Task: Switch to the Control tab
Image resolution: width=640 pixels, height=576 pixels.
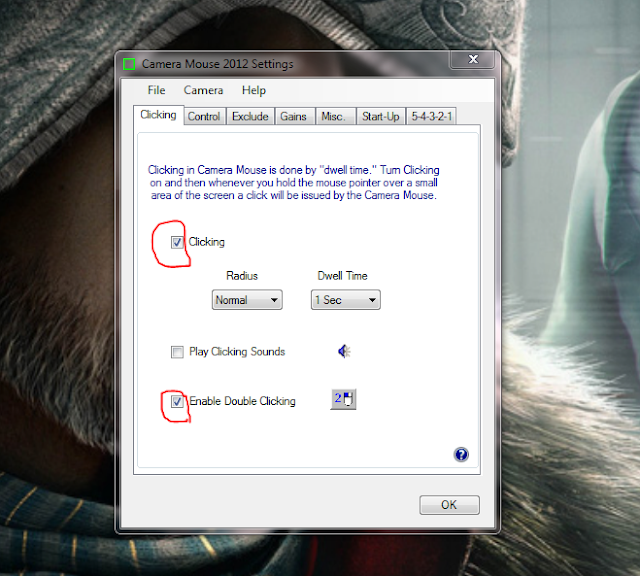Action: (204, 117)
